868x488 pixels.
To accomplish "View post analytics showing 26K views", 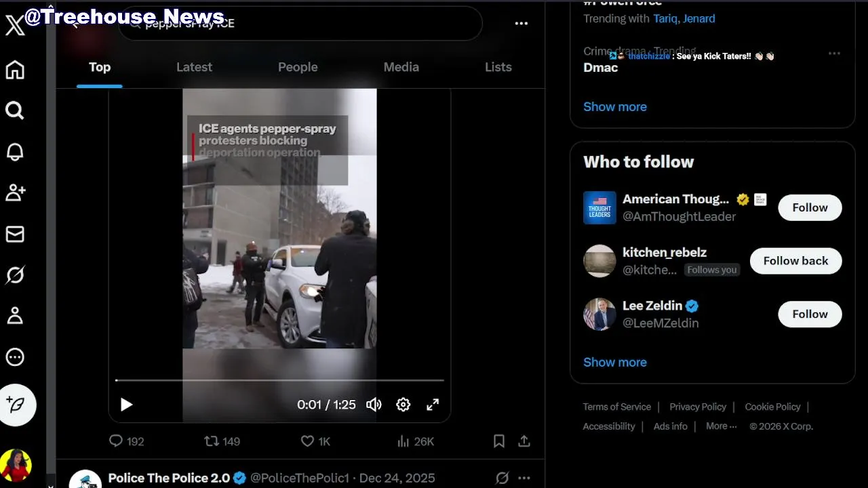I will coord(415,441).
